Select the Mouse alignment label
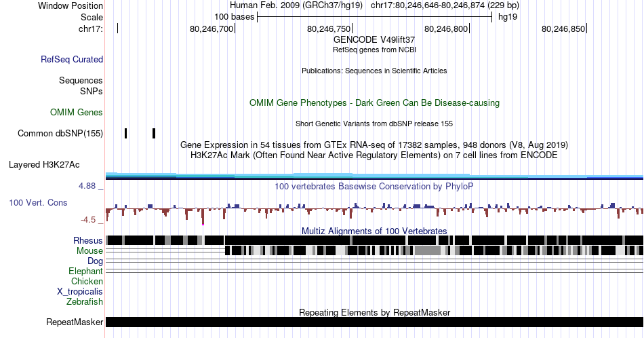This screenshot has height=338, width=644. (x=89, y=250)
